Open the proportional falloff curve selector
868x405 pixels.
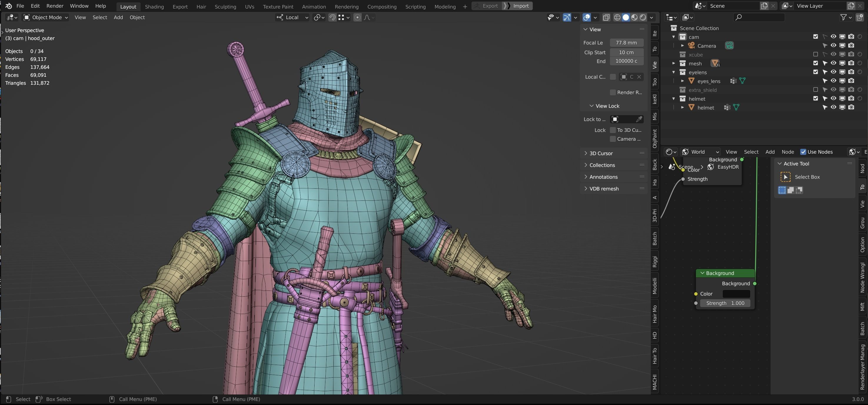pyautogui.click(x=369, y=17)
